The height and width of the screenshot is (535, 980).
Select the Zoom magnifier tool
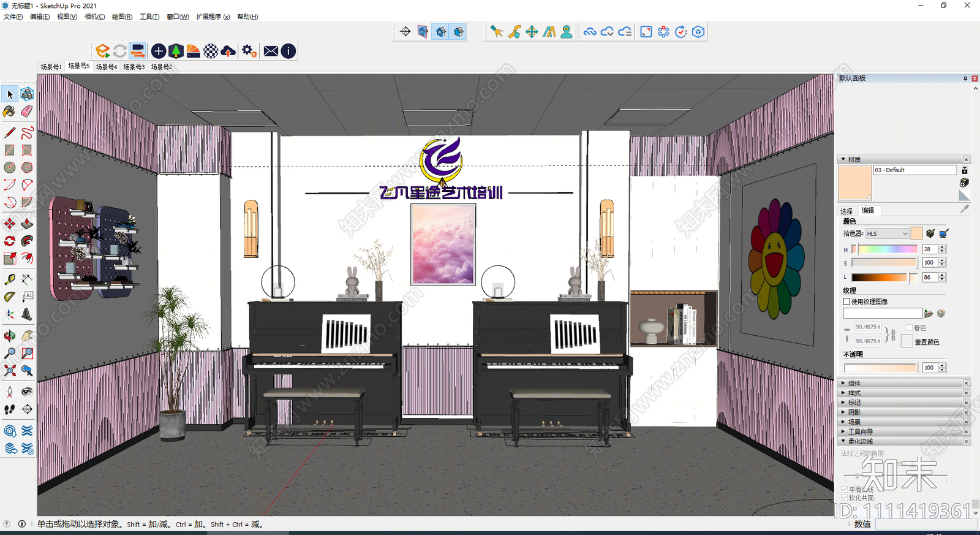(x=10, y=353)
